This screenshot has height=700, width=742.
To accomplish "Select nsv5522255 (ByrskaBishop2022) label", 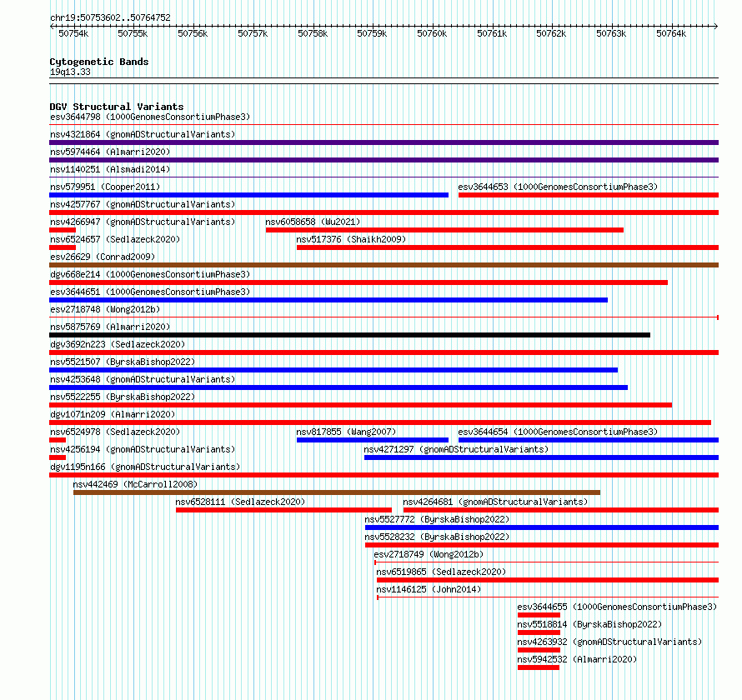I will pos(123,397).
